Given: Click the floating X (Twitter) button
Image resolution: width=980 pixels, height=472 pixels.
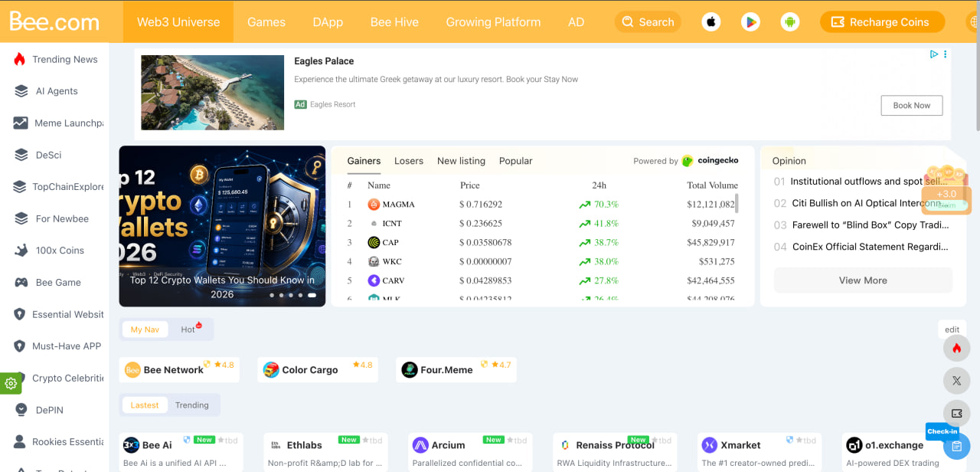Looking at the screenshot, I should click(x=956, y=381).
